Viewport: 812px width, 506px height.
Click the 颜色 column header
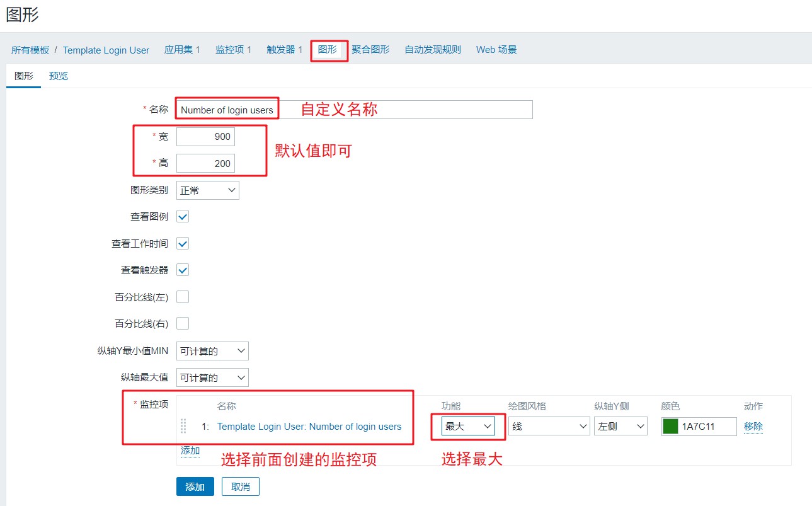pyautogui.click(x=671, y=406)
